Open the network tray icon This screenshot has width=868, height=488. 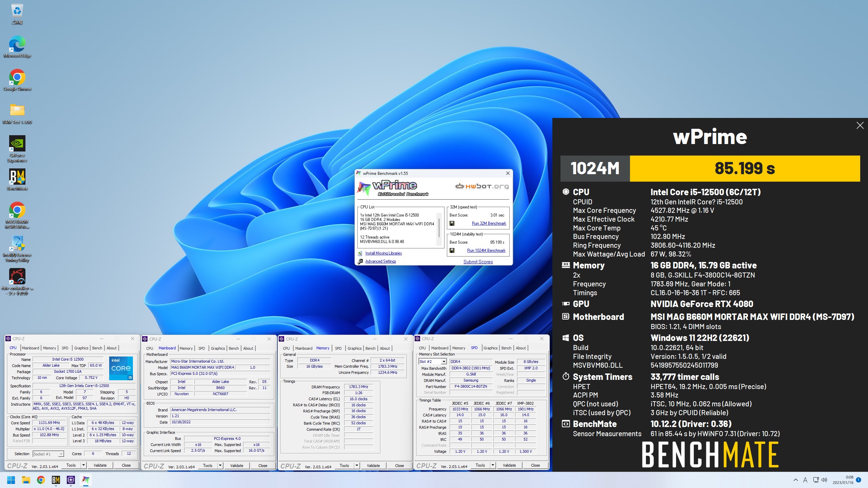coord(816,480)
